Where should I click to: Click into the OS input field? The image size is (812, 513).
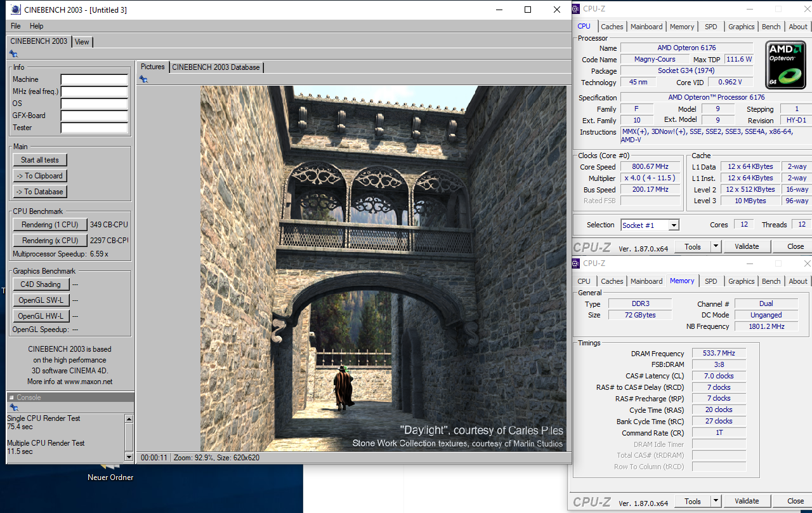tap(95, 104)
